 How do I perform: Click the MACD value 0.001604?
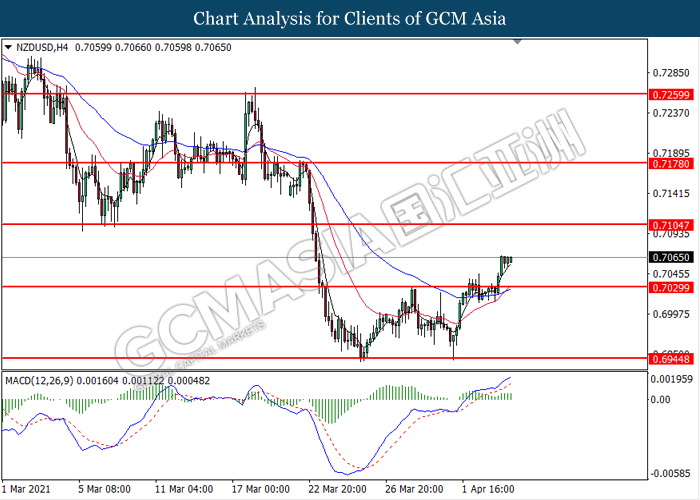tap(98, 381)
